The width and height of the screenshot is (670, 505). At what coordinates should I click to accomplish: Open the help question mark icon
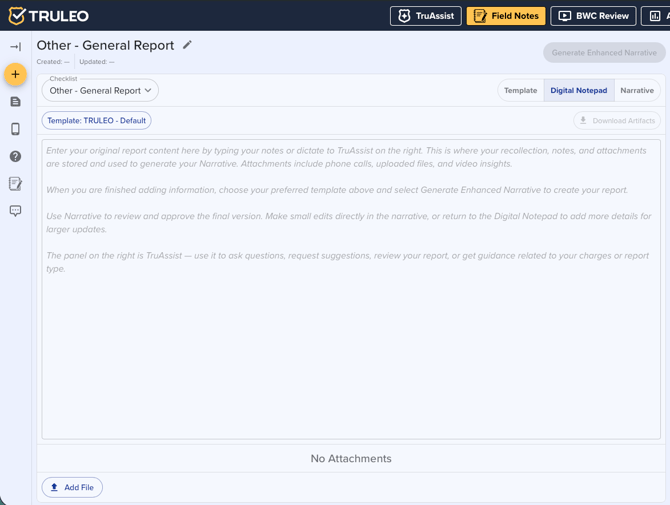tap(15, 156)
